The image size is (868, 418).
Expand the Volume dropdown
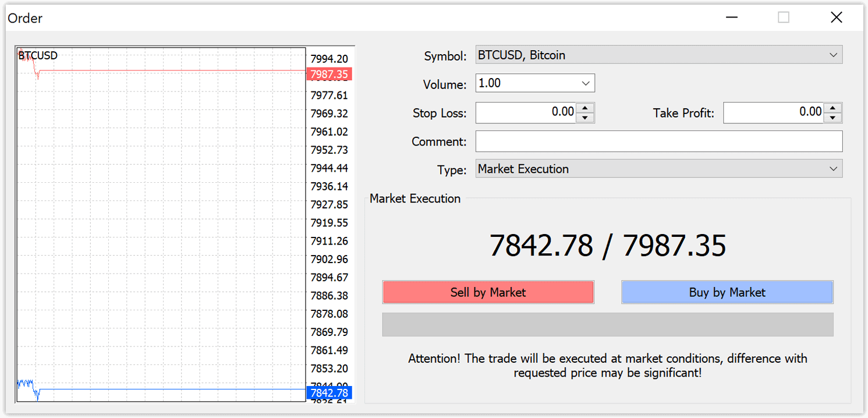click(586, 83)
